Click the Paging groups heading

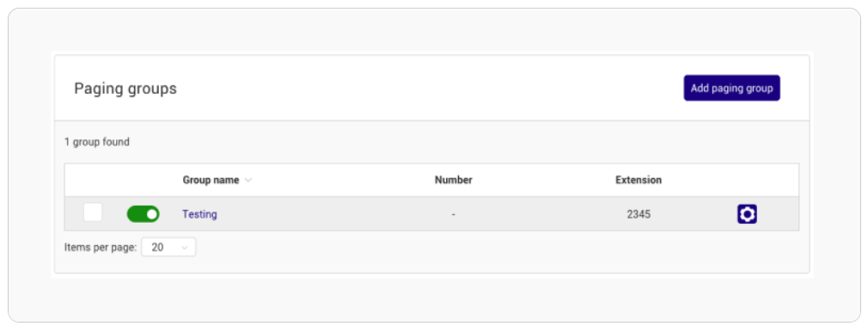point(125,89)
